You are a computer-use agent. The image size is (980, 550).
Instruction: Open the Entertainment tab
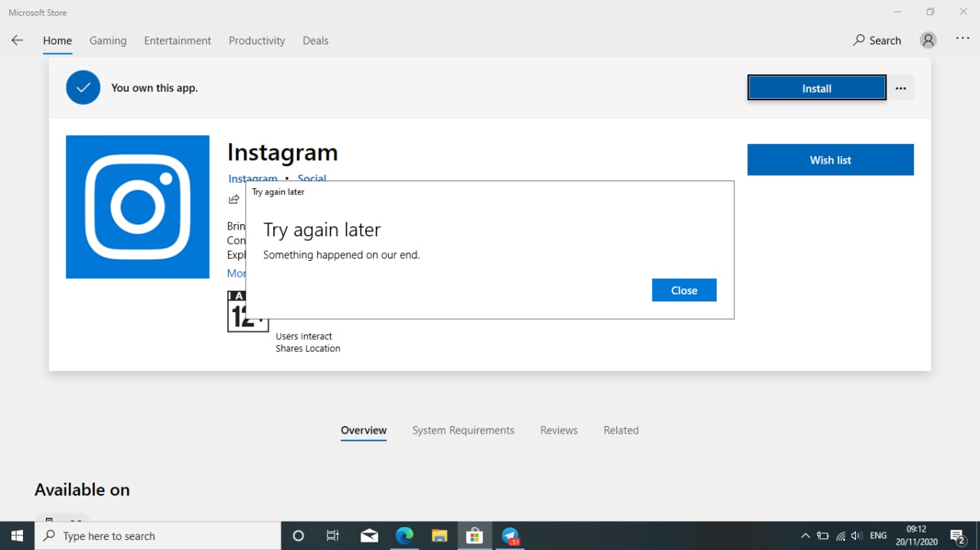(178, 41)
